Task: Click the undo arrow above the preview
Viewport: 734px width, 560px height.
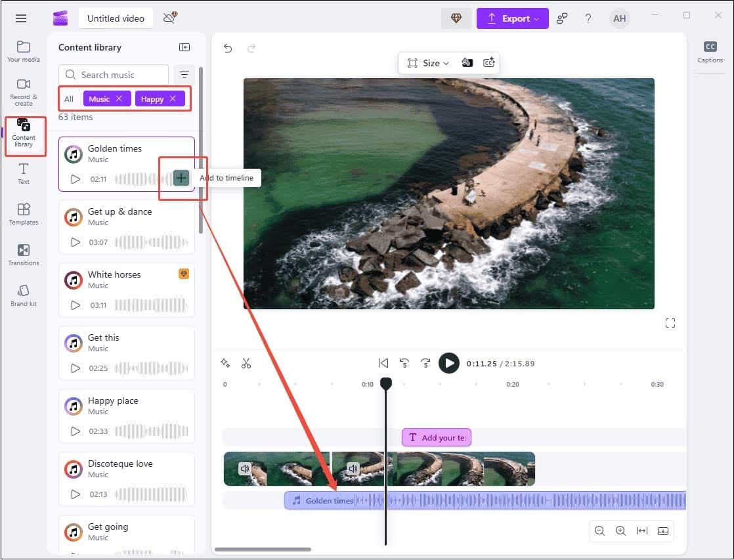Action: 227,48
